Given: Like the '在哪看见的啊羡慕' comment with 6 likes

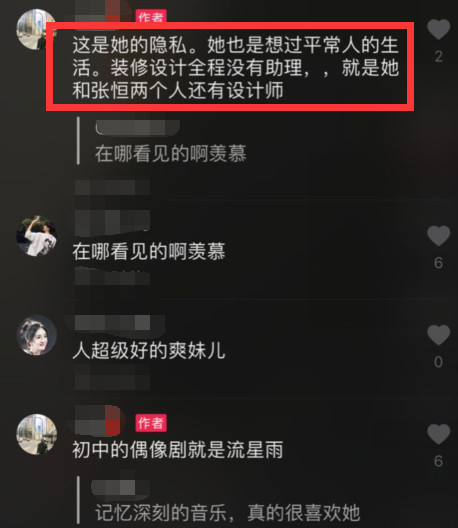Looking at the screenshot, I should [x=438, y=236].
